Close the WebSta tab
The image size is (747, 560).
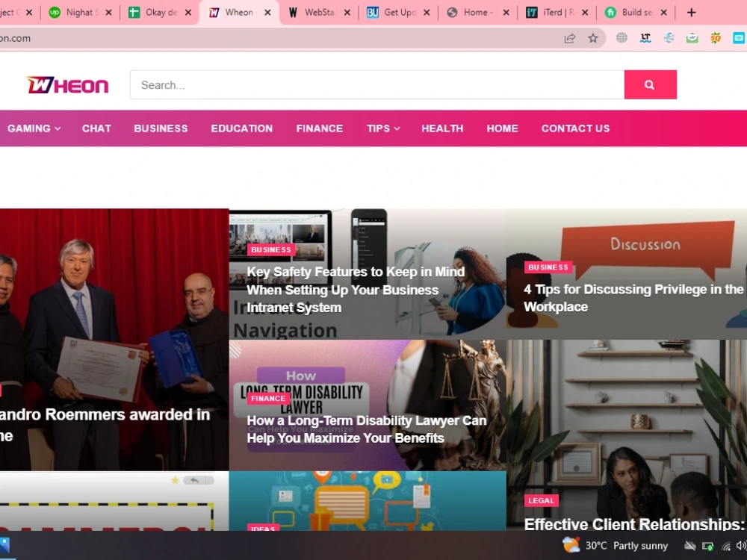pos(347,13)
